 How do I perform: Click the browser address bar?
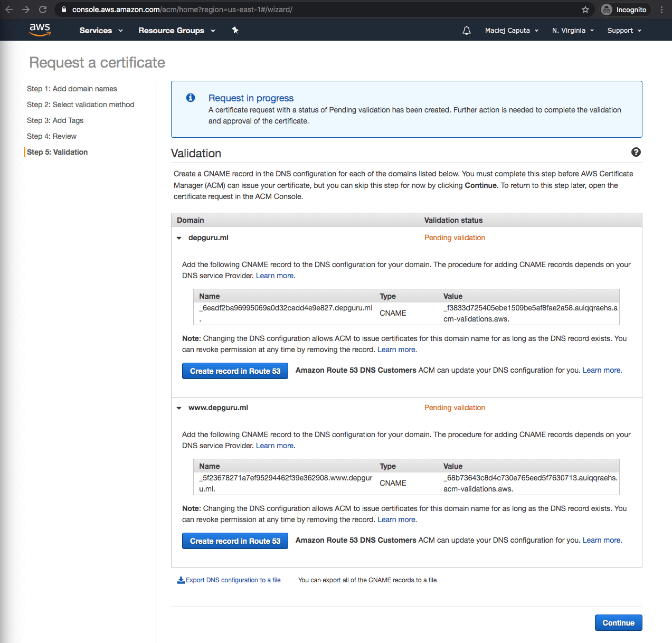click(317, 10)
